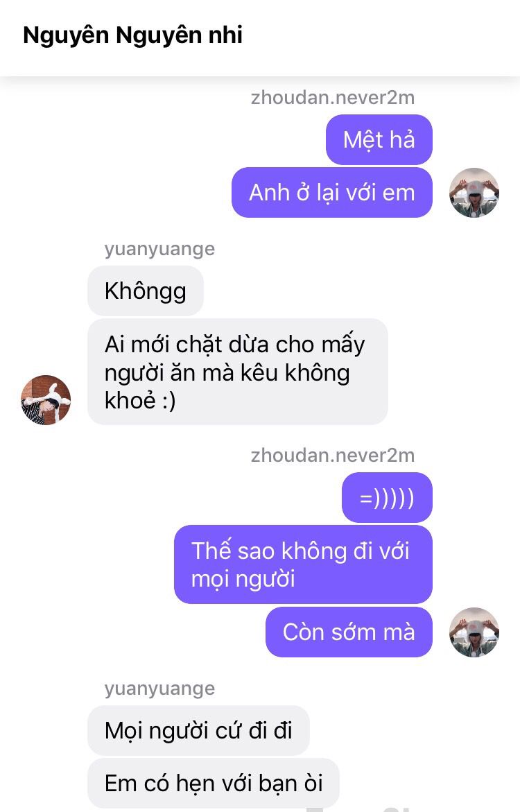The height and width of the screenshot is (812, 520).
Task: Click 'mọi người' line in purple bubble
Action: (x=243, y=579)
